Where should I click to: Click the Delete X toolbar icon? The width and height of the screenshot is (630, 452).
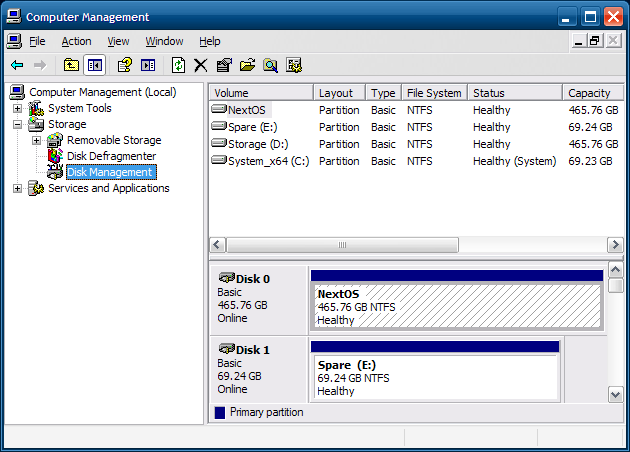coord(200,65)
